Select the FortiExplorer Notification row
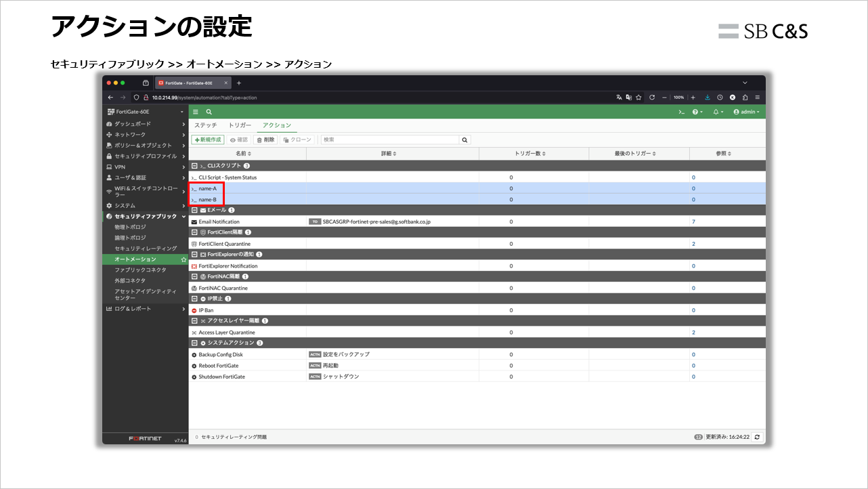The height and width of the screenshot is (489, 868). (x=477, y=266)
